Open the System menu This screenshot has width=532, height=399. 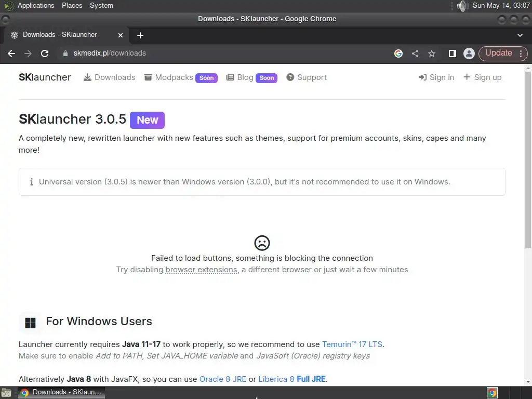tap(101, 5)
